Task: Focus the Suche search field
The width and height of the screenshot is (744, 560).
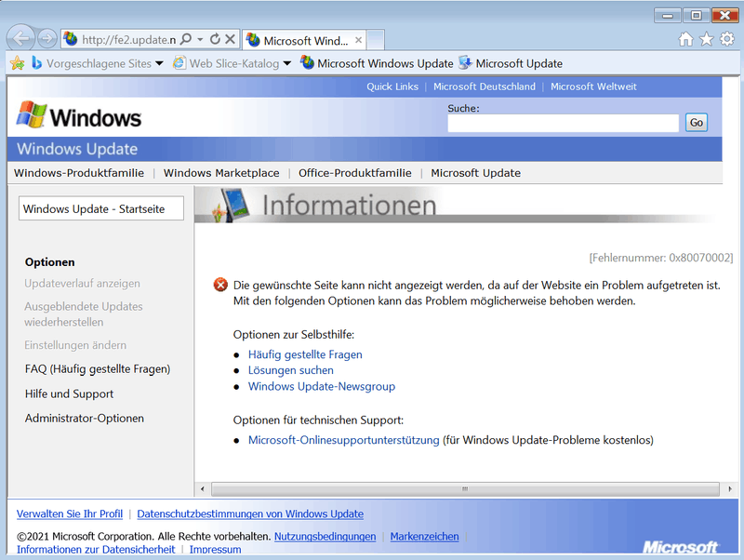Action: [x=564, y=124]
